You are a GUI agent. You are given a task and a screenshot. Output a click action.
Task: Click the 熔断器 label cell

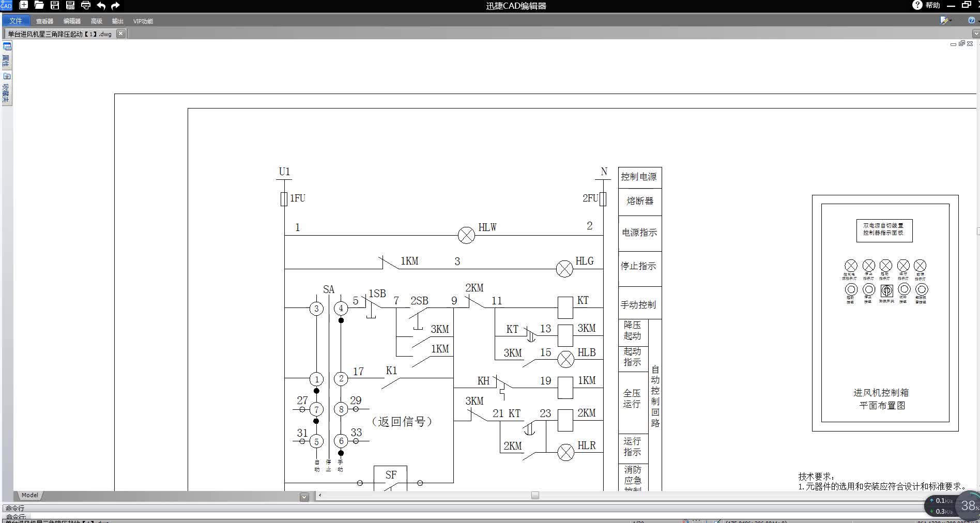[640, 201]
